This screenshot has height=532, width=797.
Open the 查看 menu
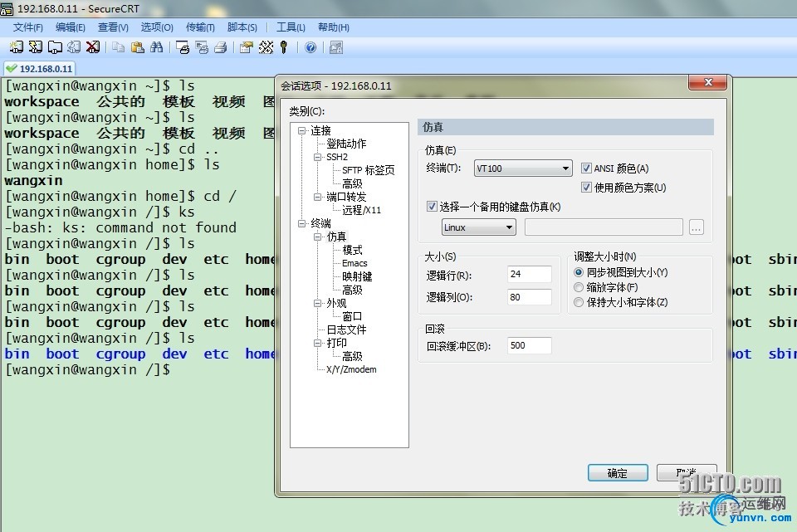113,27
